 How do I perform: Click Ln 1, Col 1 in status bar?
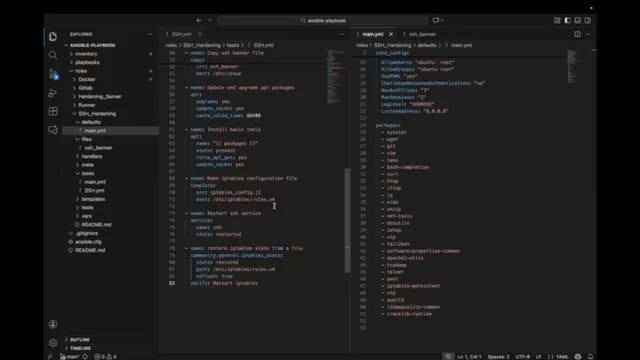pyautogui.click(x=469, y=356)
